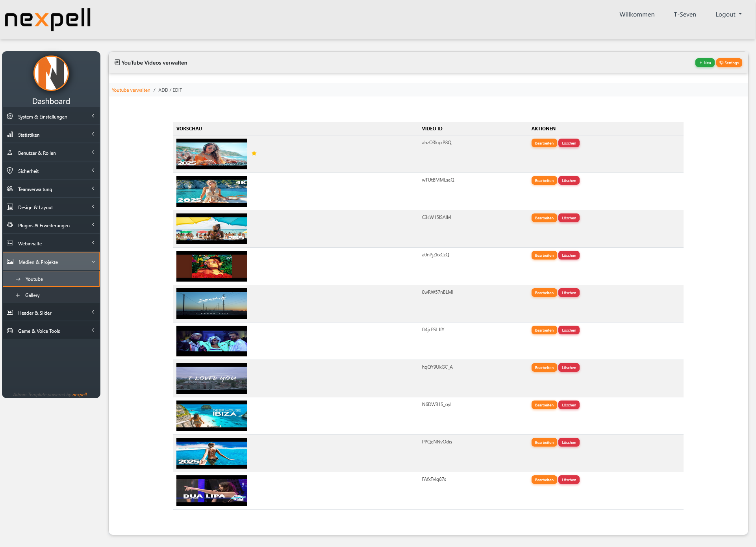Click the Header & Slider play icon

pos(9,312)
